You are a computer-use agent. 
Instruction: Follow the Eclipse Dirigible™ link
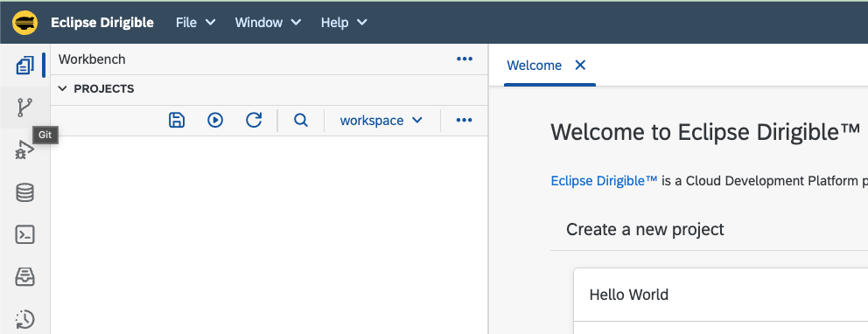(604, 181)
